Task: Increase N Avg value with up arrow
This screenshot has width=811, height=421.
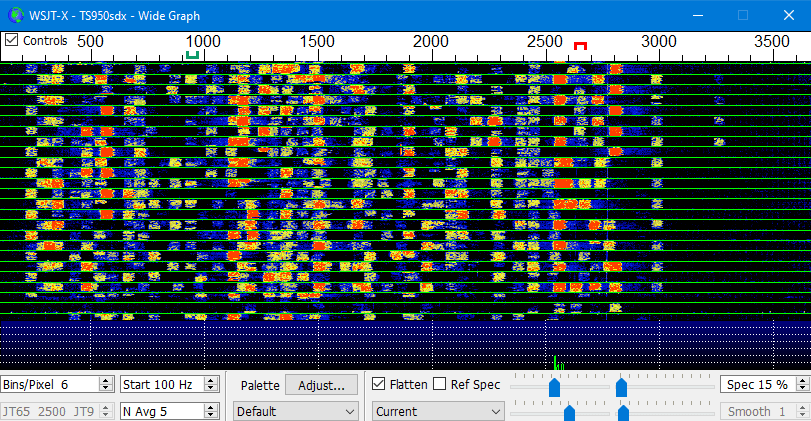Action: pos(211,407)
